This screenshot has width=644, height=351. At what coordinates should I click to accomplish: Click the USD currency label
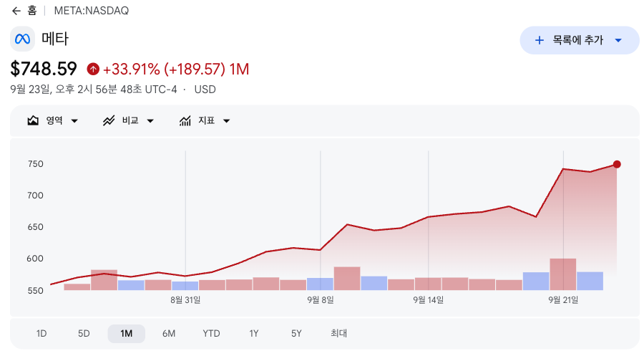tap(205, 90)
